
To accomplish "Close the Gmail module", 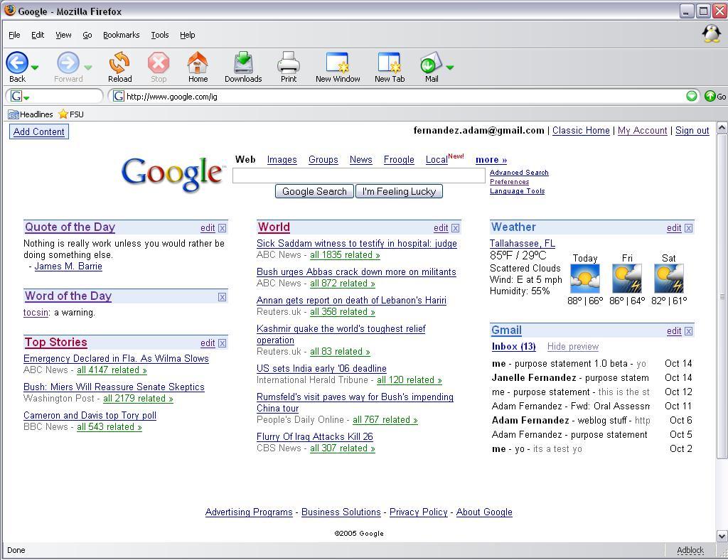I will [x=688, y=330].
